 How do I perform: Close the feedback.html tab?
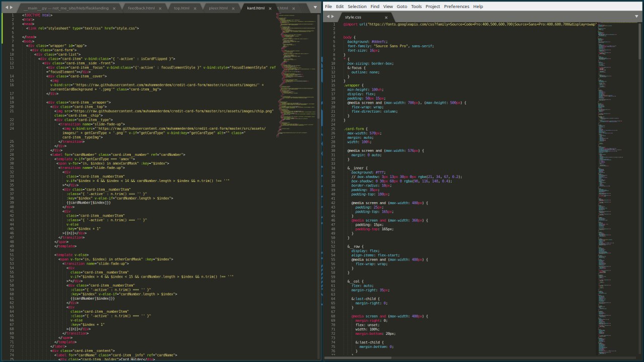(160, 9)
